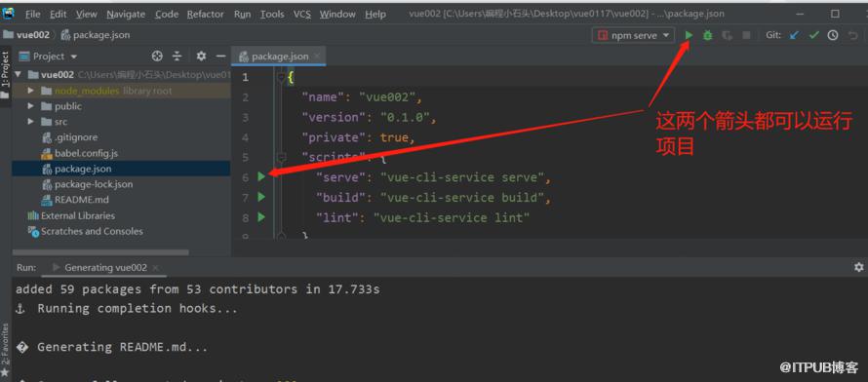Click the locate file target icon in Project panel
Screen dimensions: 868x382
[x=157, y=57]
